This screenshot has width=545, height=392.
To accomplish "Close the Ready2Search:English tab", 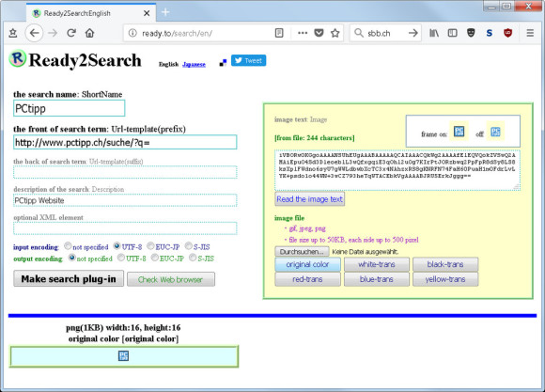I will [147, 13].
